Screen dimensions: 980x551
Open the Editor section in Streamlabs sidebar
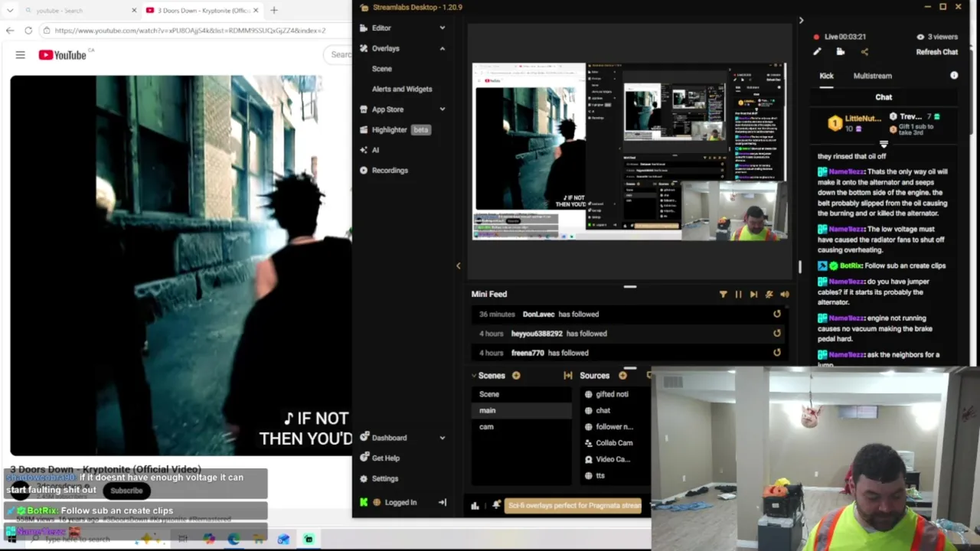click(381, 28)
